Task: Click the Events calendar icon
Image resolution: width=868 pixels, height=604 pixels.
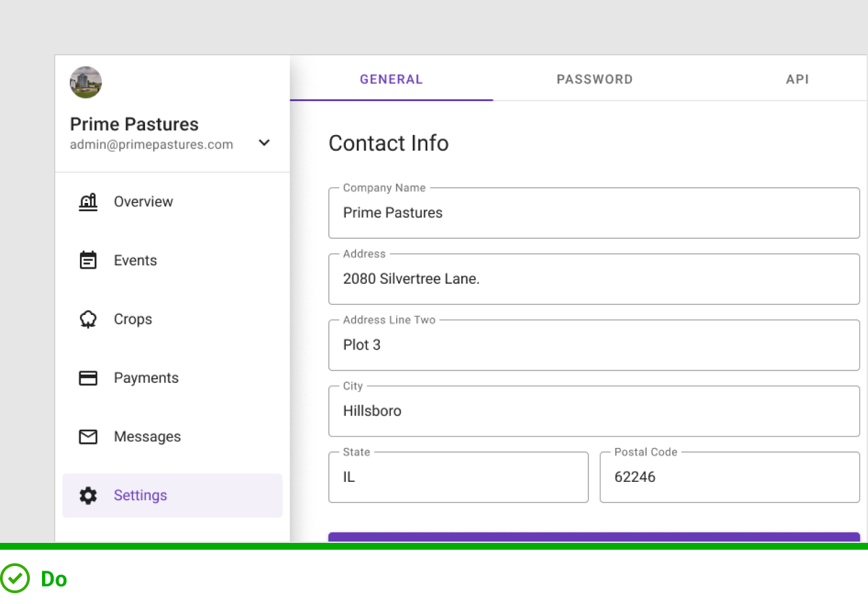Action: coord(88,261)
